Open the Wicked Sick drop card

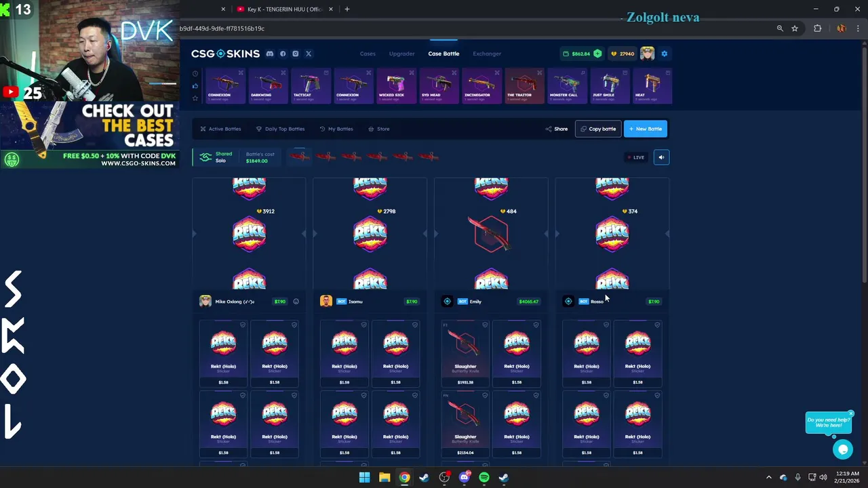pyautogui.click(x=396, y=86)
